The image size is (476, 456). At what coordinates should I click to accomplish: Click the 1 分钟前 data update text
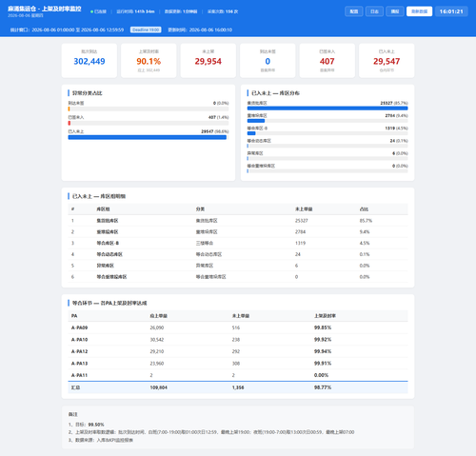[189, 11]
